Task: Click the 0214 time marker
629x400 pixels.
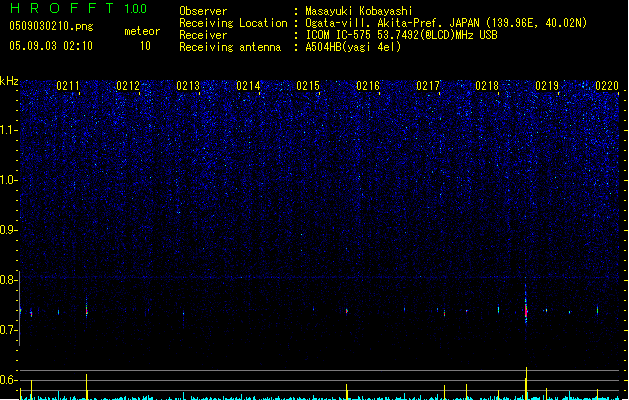Action: [x=248, y=86]
